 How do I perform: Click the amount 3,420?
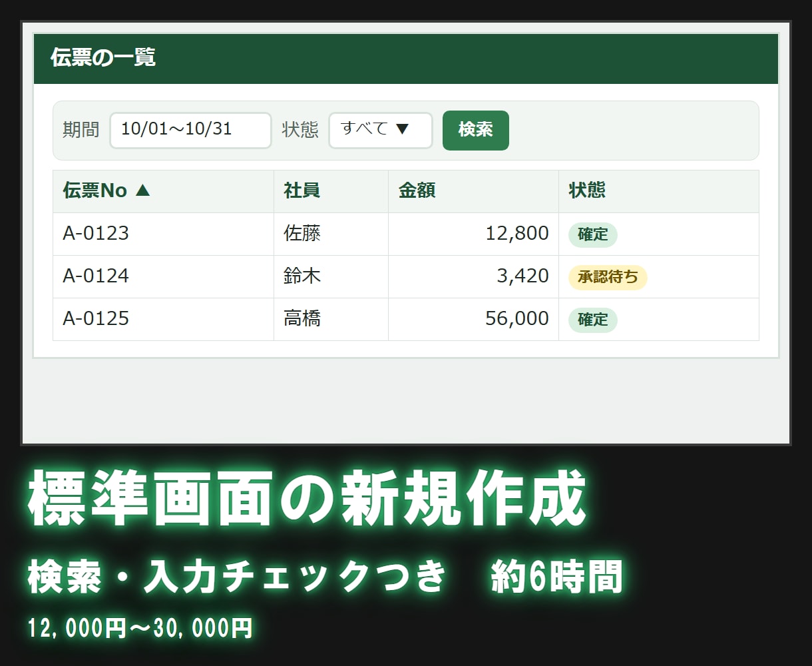pyautogui.click(x=523, y=276)
